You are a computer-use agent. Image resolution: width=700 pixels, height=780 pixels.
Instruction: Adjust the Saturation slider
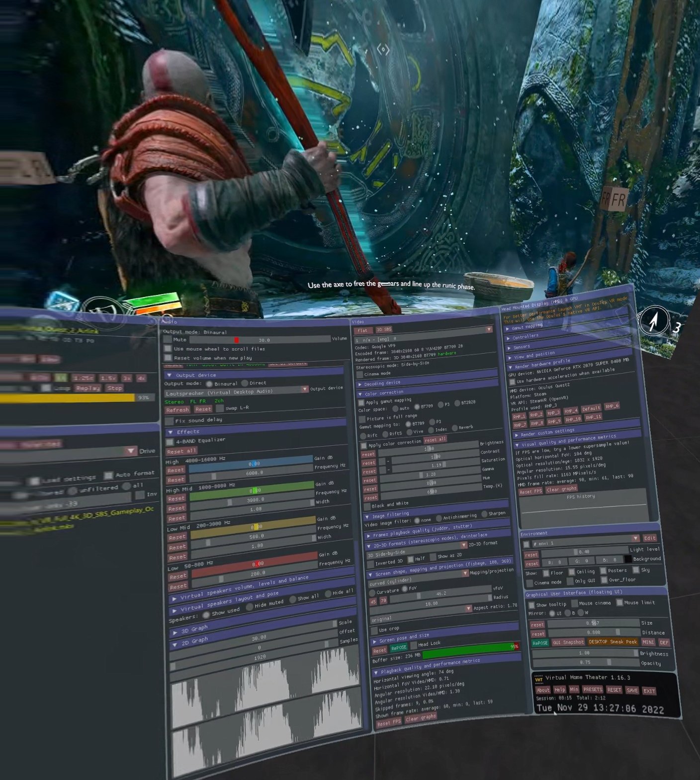(436, 465)
